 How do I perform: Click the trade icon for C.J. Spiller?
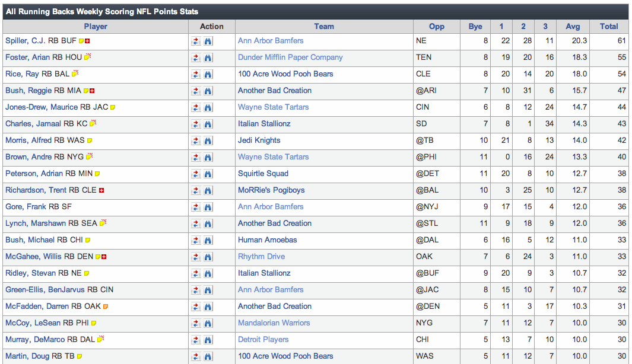195,41
